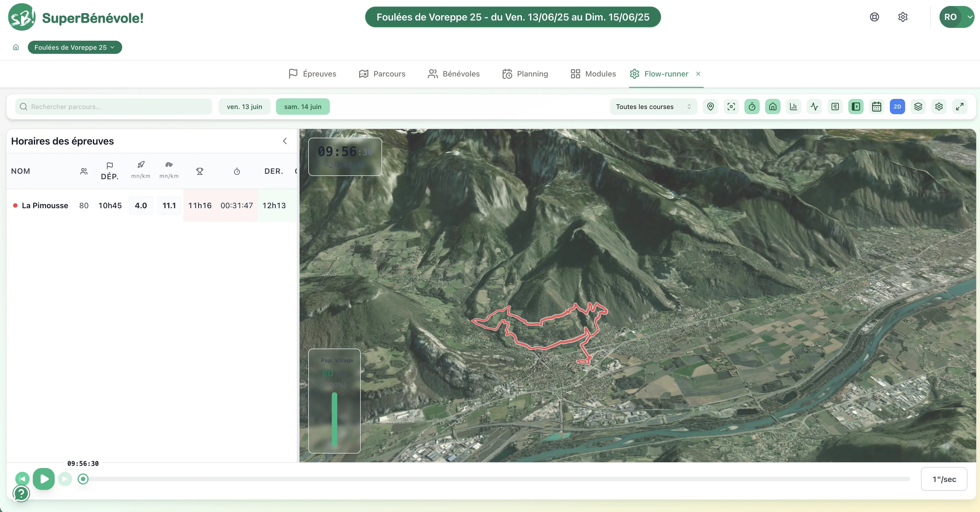Close the Flow-runner tab

pos(698,74)
